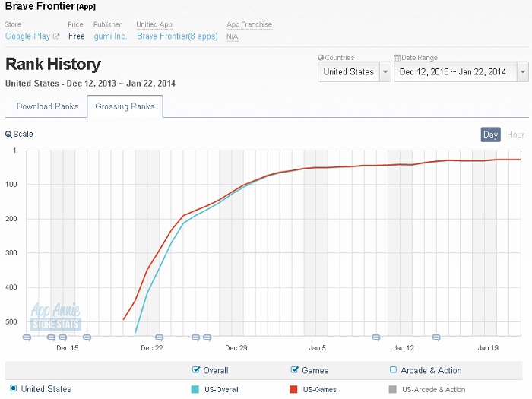The height and width of the screenshot is (399, 532).
Task: Open the first comment bubble on the timeline
Action: [x=27, y=337]
